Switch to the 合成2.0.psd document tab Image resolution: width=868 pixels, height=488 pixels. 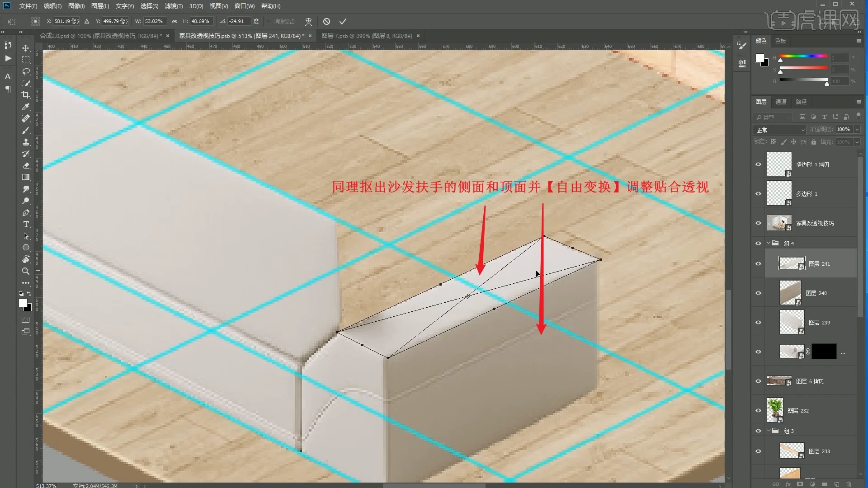[101, 36]
